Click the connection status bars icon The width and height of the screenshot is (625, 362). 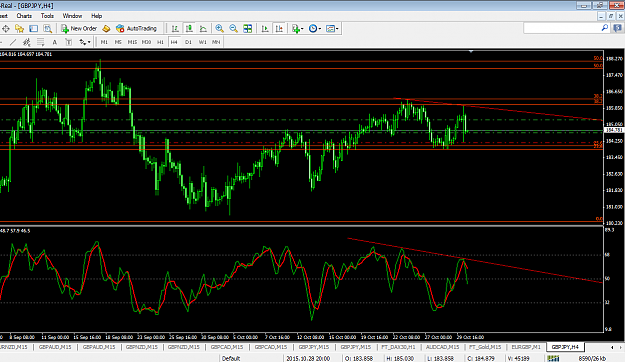(553, 358)
